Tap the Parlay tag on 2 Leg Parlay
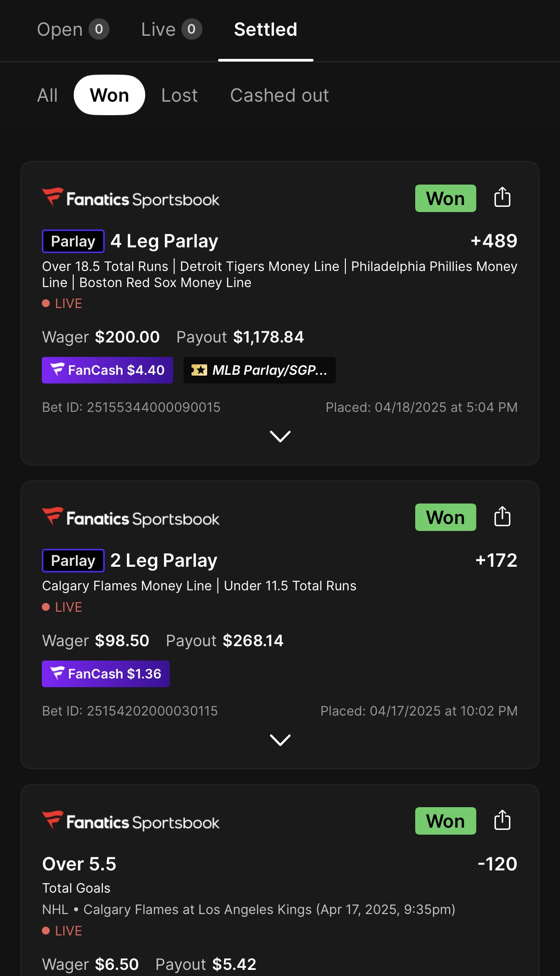Image resolution: width=560 pixels, height=976 pixels. tap(73, 560)
